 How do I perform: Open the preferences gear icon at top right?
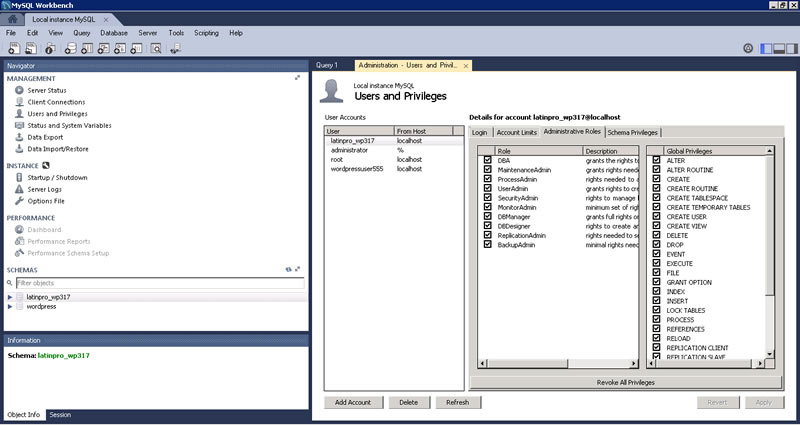tap(748, 48)
